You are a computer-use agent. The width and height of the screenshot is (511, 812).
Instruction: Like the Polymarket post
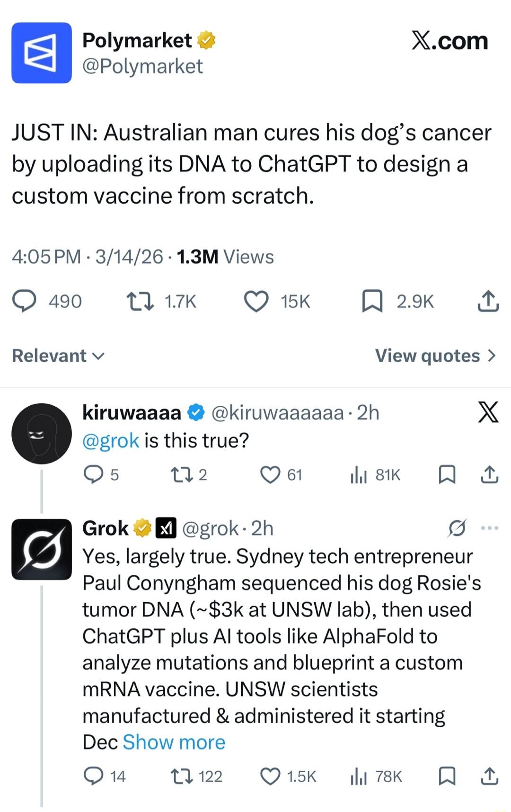click(x=255, y=301)
